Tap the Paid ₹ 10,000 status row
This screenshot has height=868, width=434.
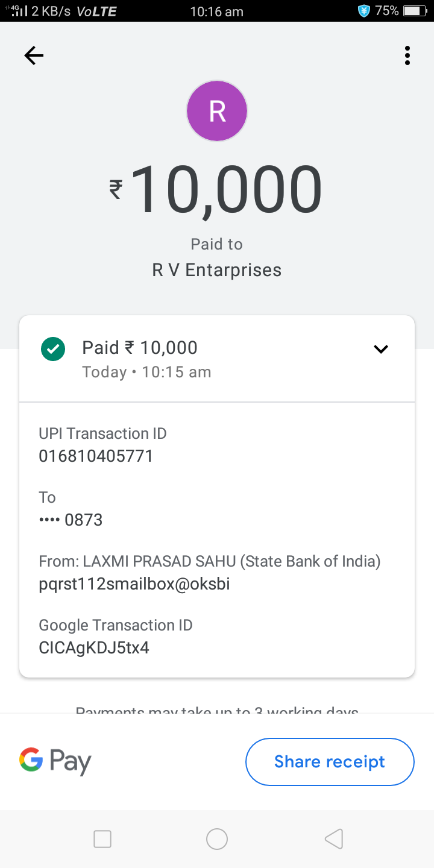click(140, 348)
